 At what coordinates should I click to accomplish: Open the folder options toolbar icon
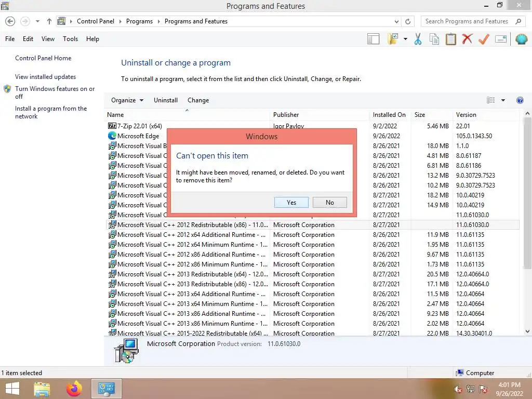click(x=393, y=39)
